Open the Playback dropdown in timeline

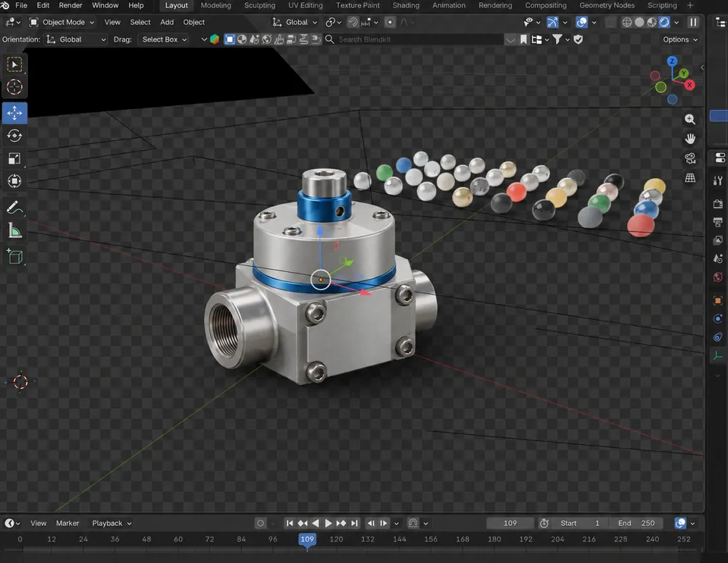pyautogui.click(x=111, y=523)
